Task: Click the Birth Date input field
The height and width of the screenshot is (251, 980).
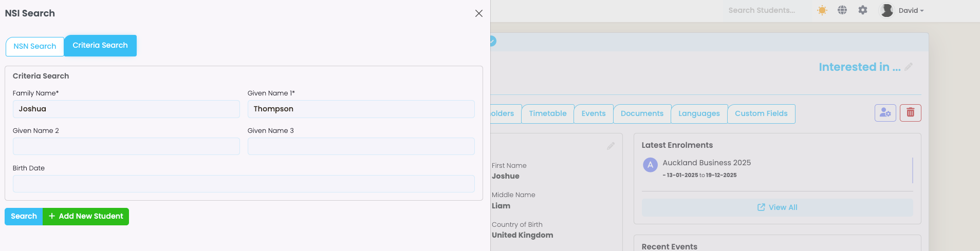Action: [x=244, y=184]
